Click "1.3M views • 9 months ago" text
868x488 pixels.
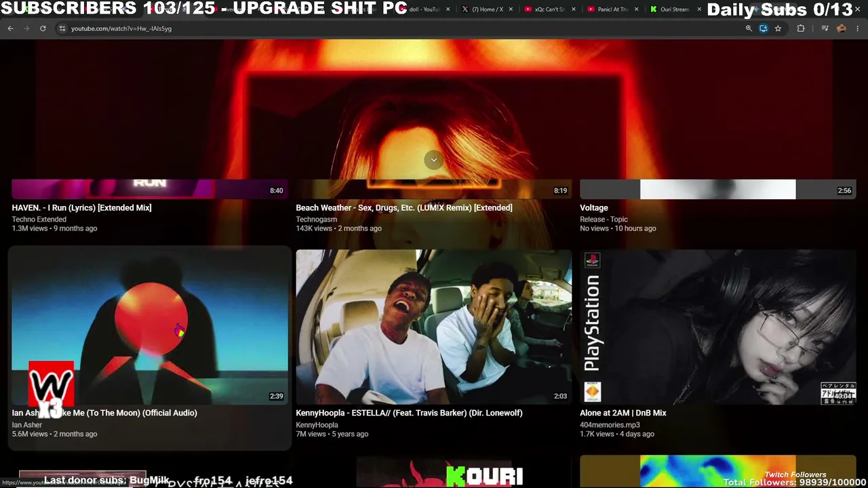[54, 228]
